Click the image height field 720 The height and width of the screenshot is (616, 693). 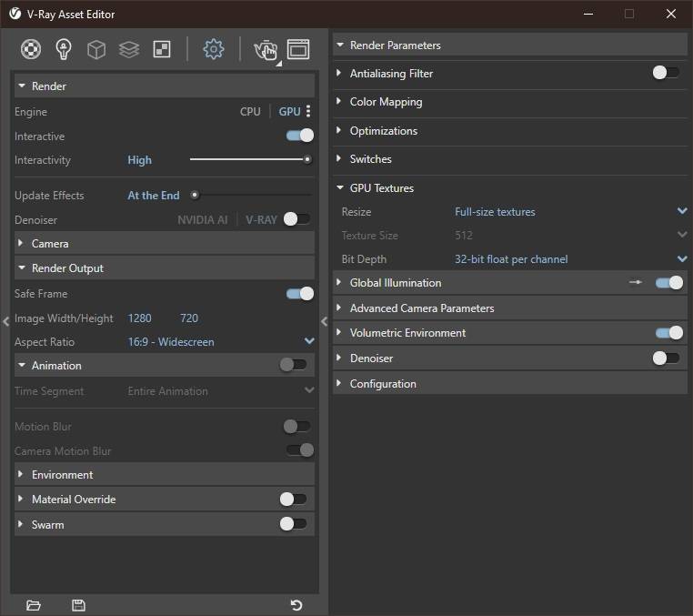[189, 318]
